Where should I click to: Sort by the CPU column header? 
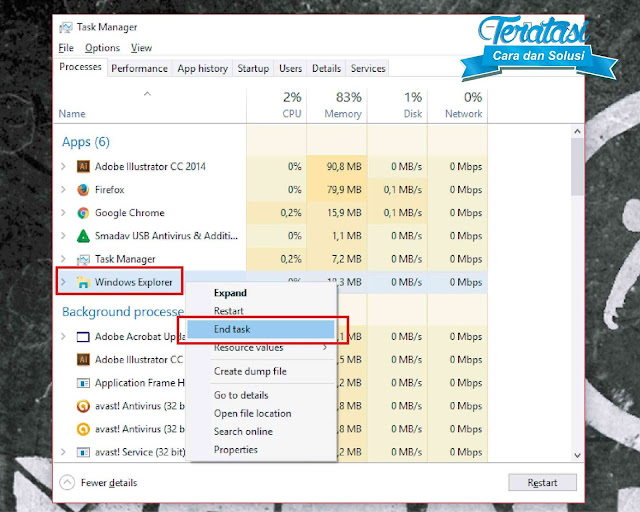coord(277,106)
